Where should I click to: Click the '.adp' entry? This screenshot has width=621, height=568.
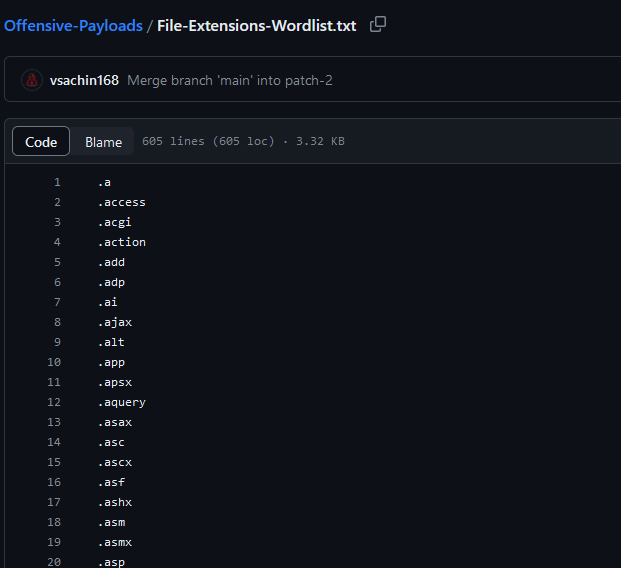[x=111, y=282]
